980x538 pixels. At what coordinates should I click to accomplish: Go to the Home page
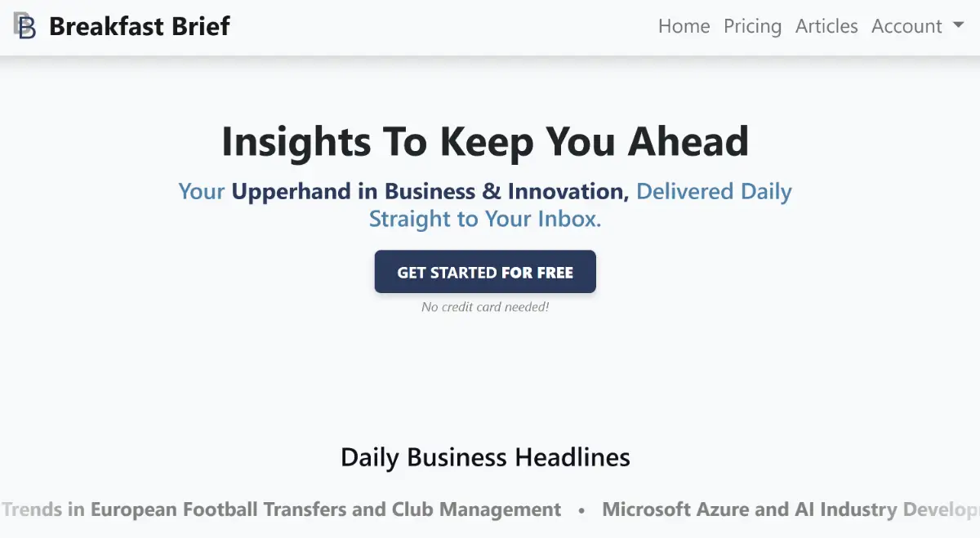click(x=684, y=26)
